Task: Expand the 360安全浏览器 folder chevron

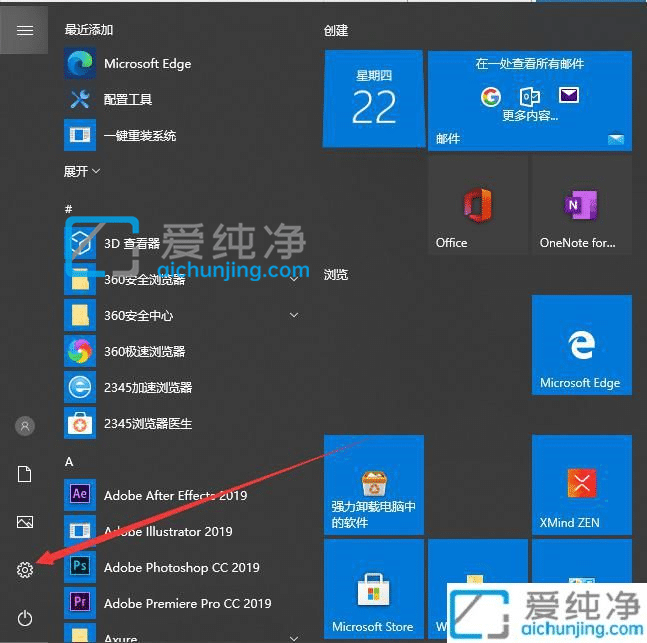Action: pos(294,279)
